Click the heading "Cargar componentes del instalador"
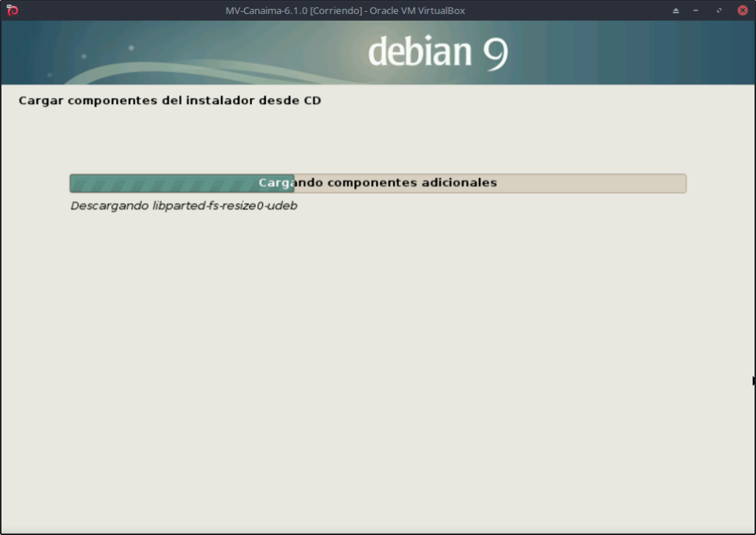 point(137,100)
